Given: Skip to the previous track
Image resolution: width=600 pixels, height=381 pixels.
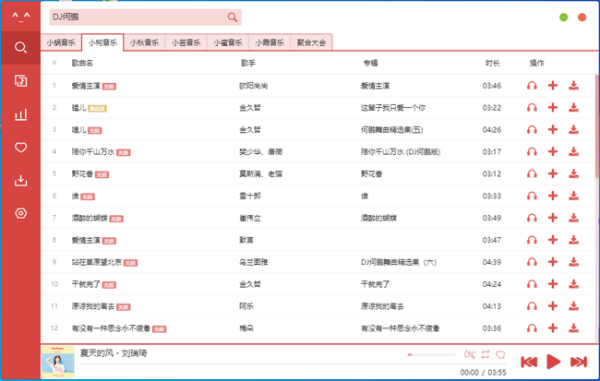Looking at the screenshot, I should pos(529,362).
